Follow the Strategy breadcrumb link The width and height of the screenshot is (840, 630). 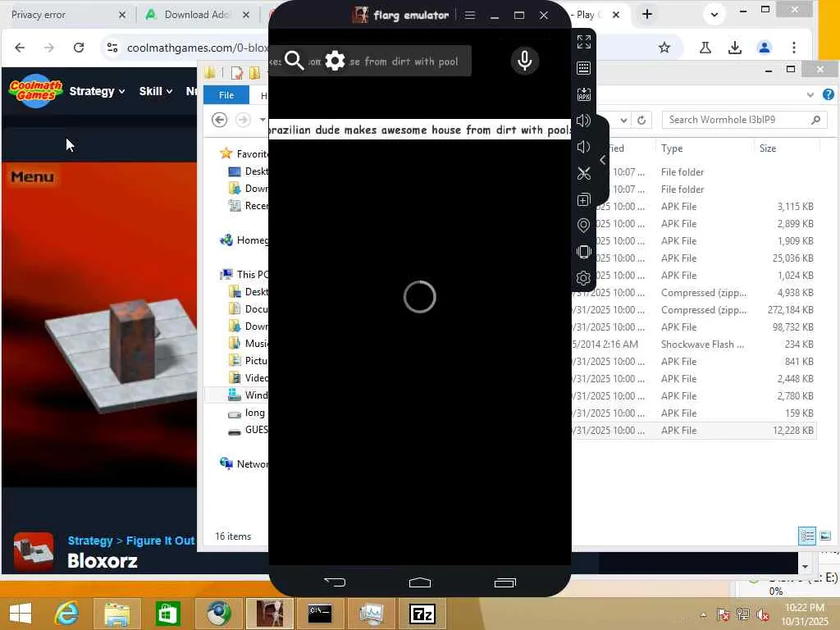click(x=90, y=541)
